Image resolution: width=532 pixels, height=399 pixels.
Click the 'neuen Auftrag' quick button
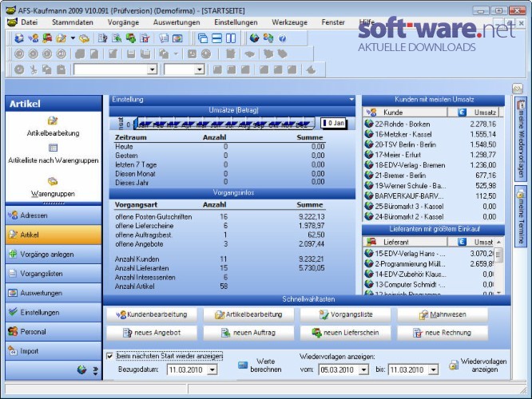248,333
